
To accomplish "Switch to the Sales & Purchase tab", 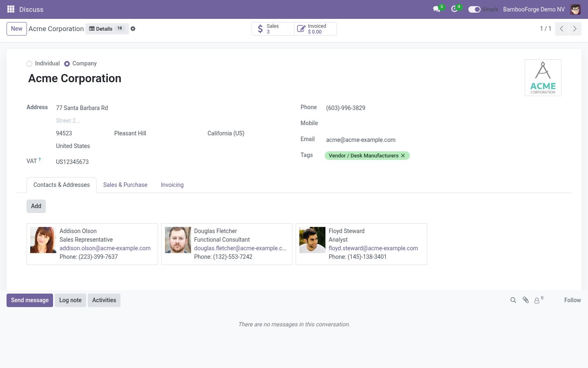I will coord(125,185).
